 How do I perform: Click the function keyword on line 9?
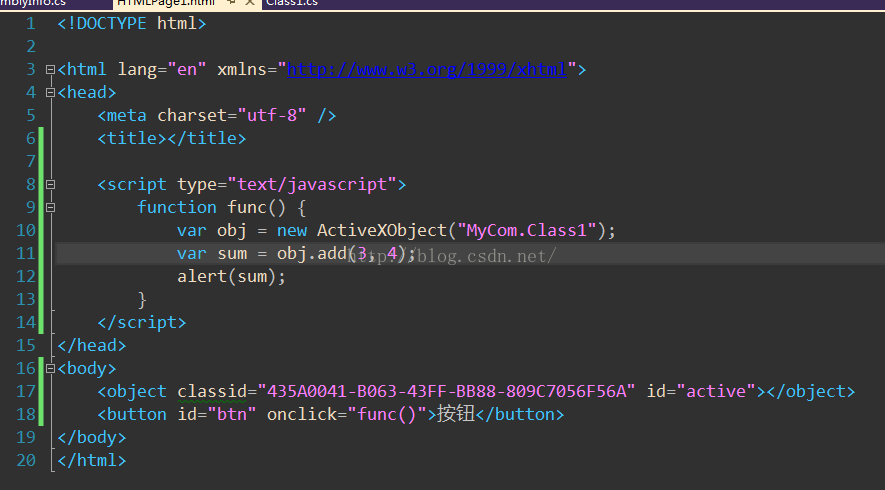point(177,207)
